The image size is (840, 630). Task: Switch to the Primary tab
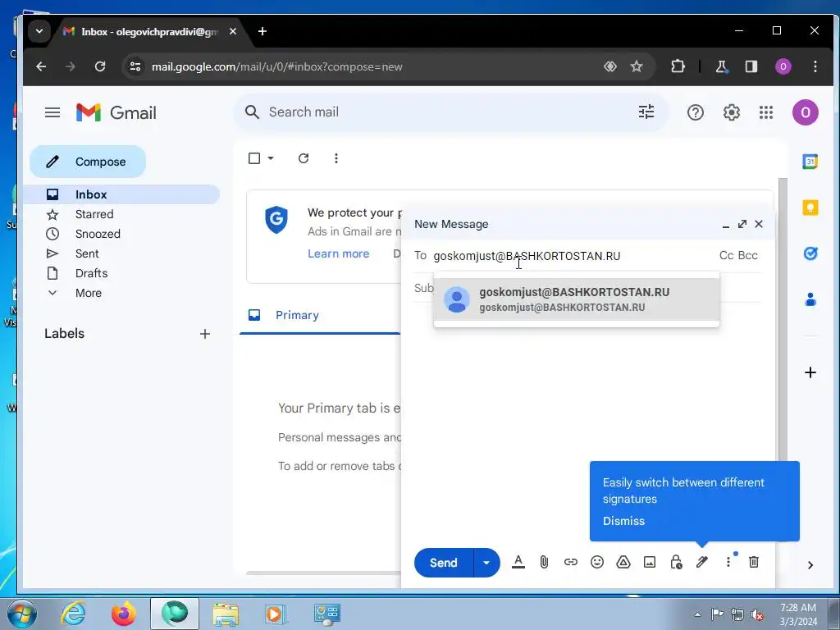(x=321, y=315)
